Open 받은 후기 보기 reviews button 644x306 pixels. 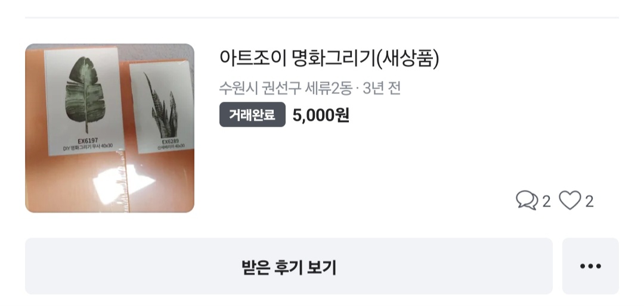[289, 266]
